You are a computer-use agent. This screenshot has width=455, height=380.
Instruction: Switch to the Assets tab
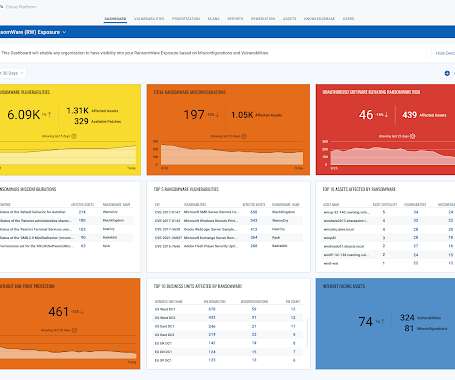289,19
